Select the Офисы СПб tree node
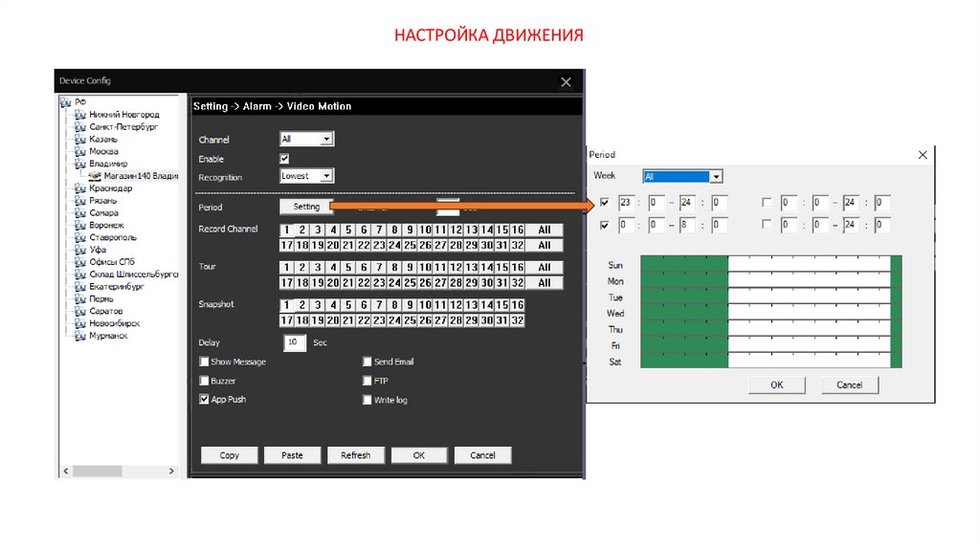This screenshot has height=549, width=980. (x=112, y=262)
